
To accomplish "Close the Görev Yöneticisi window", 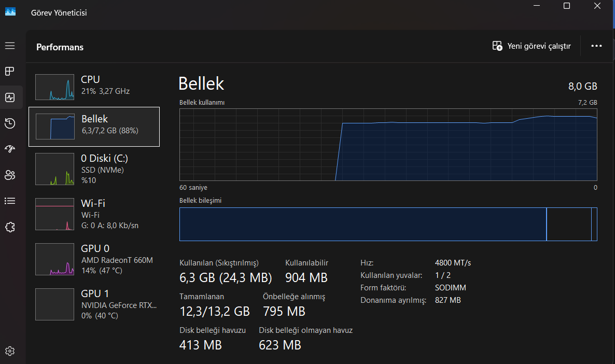I will click(x=597, y=6).
